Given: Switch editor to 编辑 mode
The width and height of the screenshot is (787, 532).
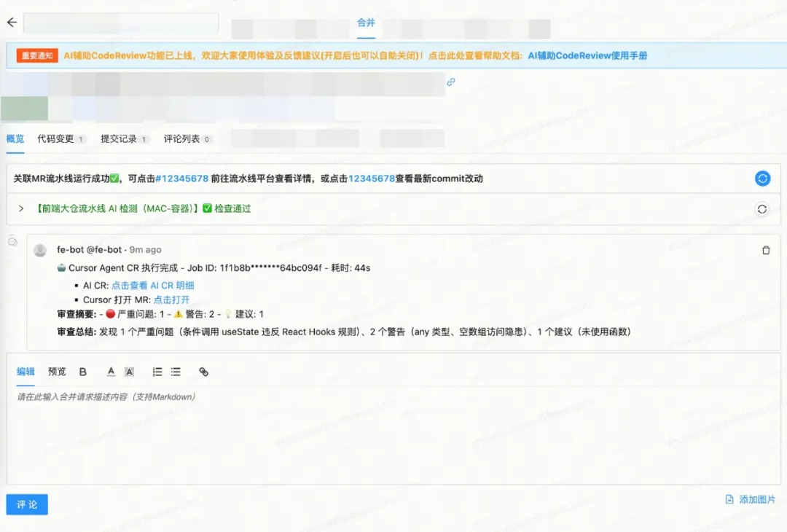Looking at the screenshot, I should point(26,372).
